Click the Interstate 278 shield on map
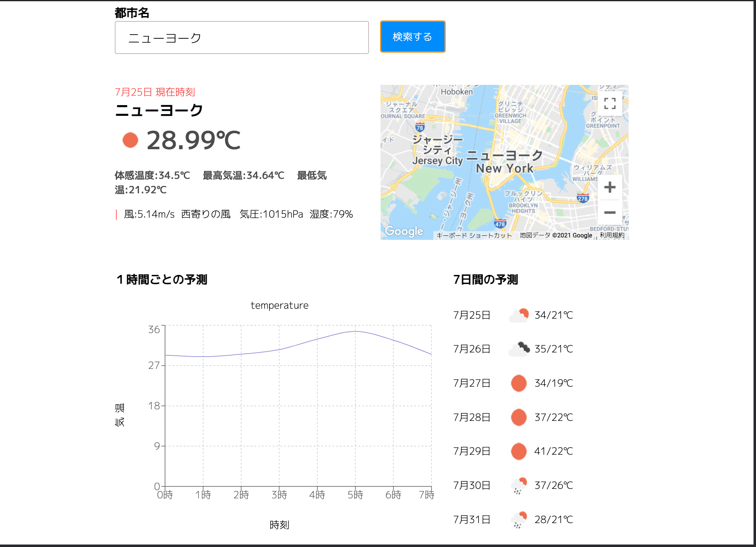The image size is (756, 547). click(582, 198)
